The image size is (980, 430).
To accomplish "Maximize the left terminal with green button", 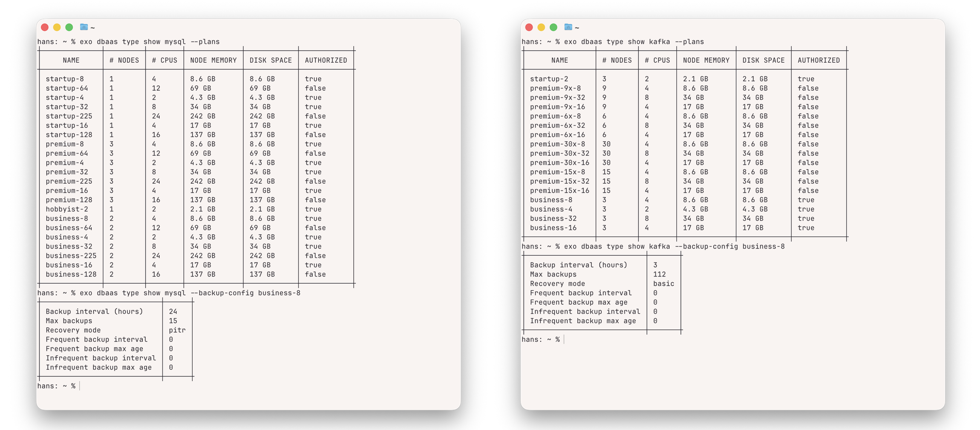I will click(69, 27).
